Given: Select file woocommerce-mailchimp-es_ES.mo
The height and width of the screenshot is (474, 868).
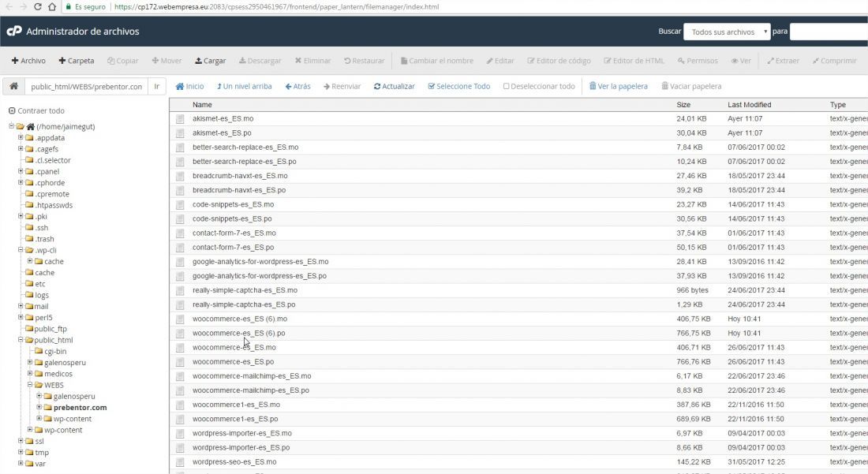Looking at the screenshot, I should 252,376.
